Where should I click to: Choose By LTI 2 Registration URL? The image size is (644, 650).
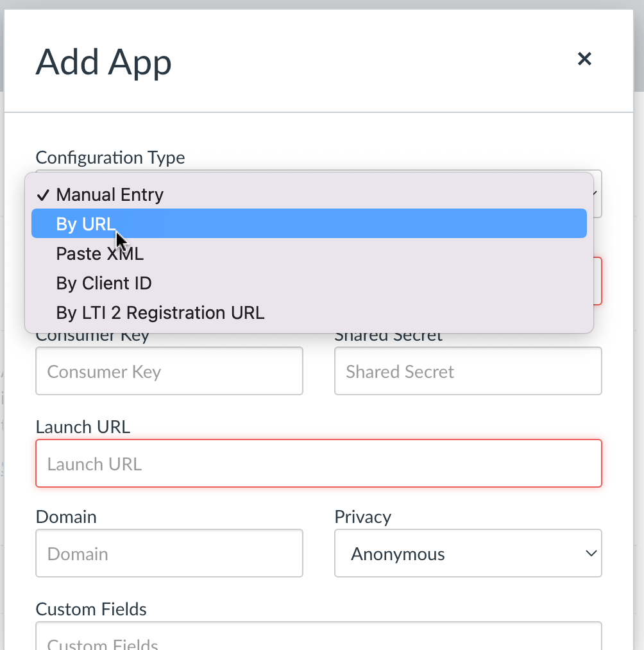(160, 312)
